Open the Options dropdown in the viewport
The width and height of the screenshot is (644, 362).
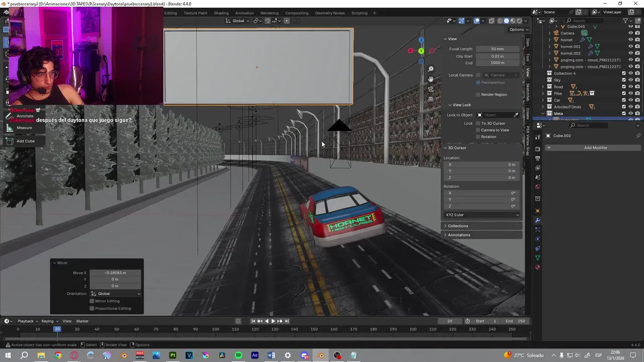click(519, 30)
